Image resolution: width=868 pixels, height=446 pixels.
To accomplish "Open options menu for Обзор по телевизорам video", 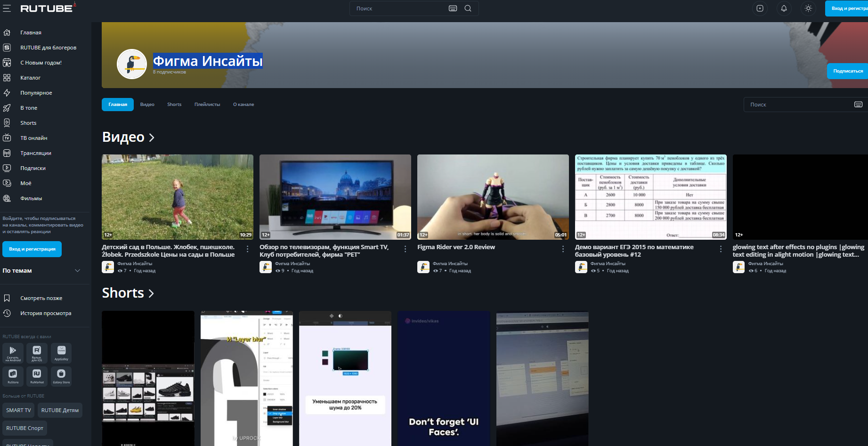I will (x=406, y=249).
